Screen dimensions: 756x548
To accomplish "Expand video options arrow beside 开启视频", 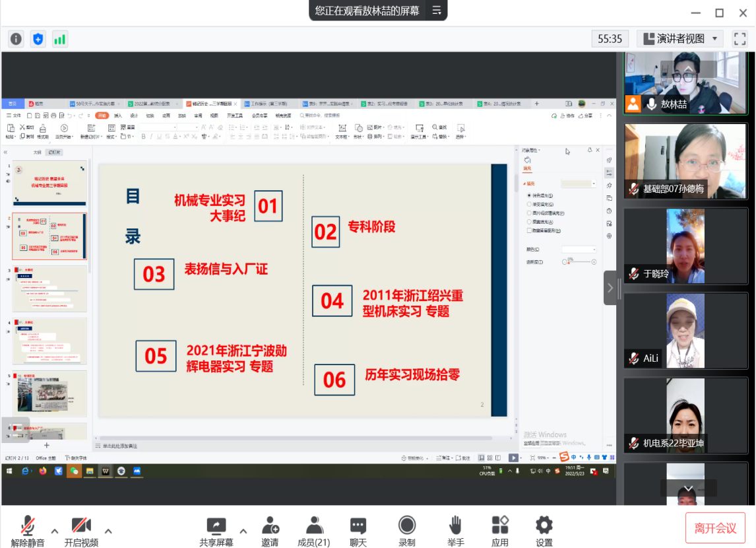I will pyautogui.click(x=108, y=531).
